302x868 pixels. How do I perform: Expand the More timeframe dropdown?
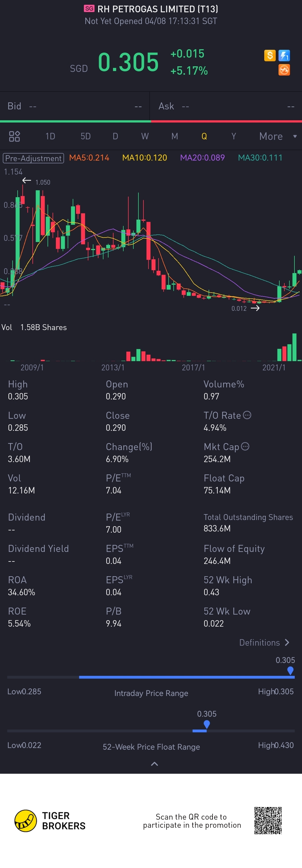point(277,136)
